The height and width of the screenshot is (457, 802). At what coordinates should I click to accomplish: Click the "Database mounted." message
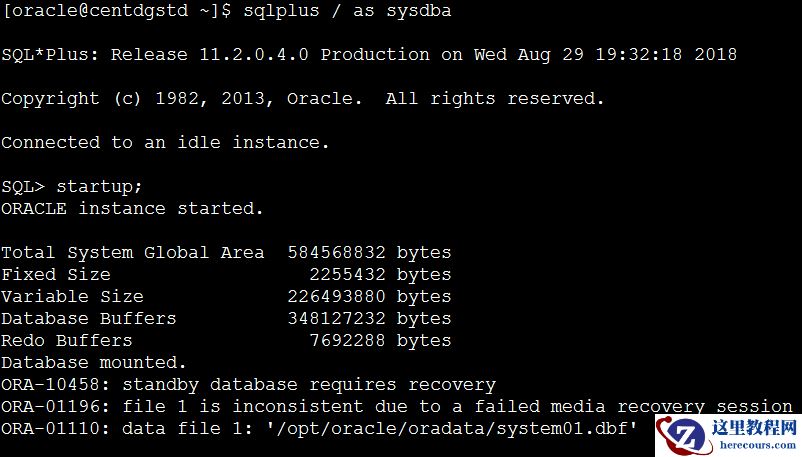[x=94, y=362]
